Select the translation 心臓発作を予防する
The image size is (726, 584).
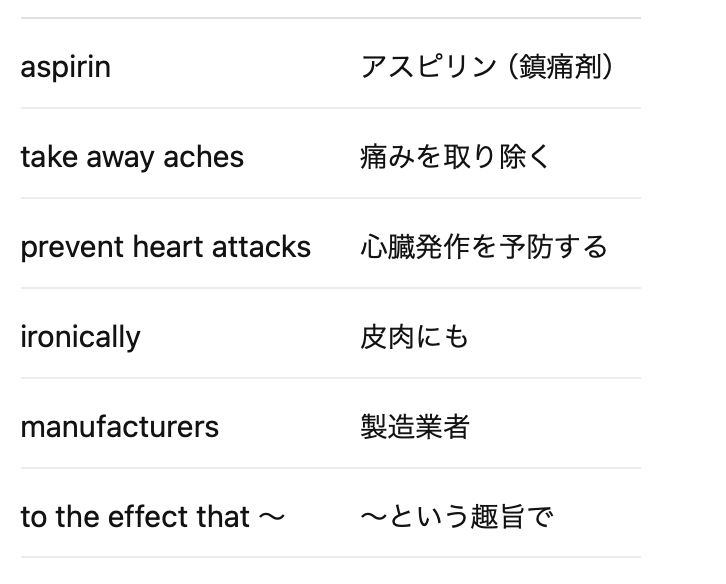484,246
